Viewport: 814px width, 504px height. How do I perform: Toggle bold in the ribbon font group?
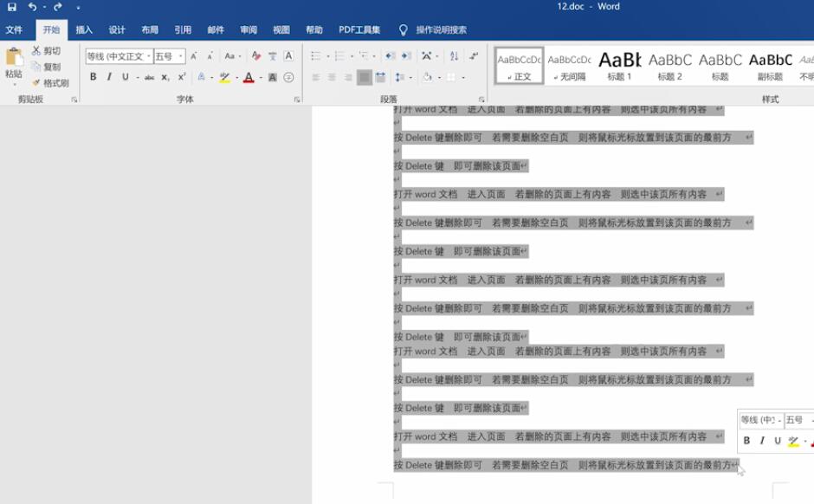click(93, 77)
